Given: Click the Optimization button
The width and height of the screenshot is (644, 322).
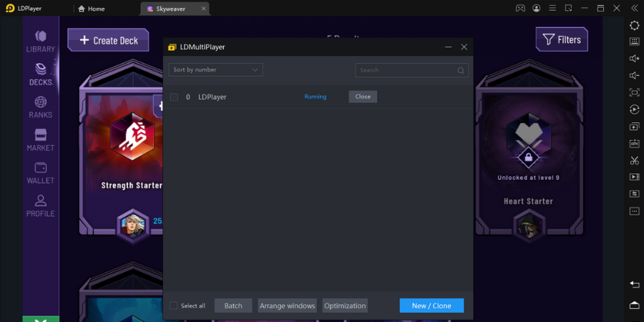Looking at the screenshot, I should (x=345, y=306).
